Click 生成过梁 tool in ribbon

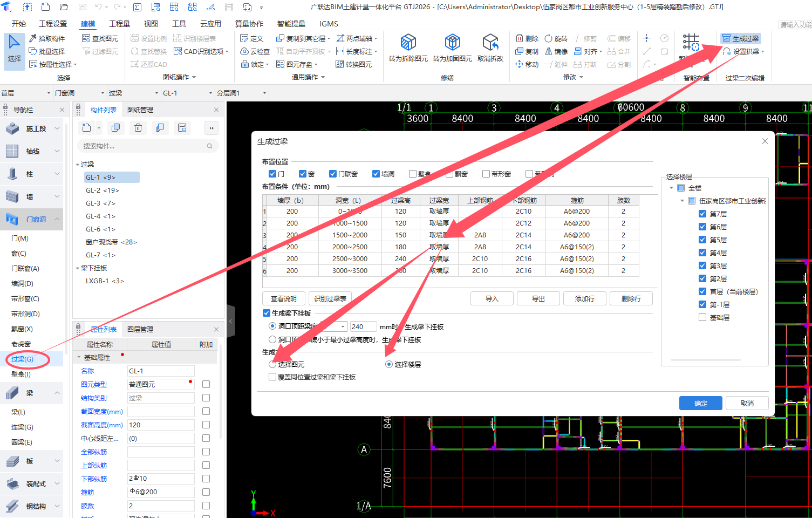(741, 38)
